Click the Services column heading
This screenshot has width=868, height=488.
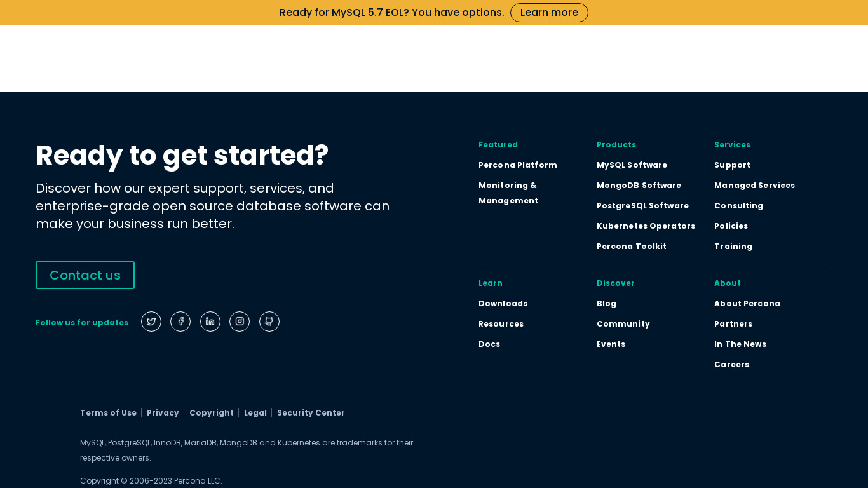click(x=732, y=145)
